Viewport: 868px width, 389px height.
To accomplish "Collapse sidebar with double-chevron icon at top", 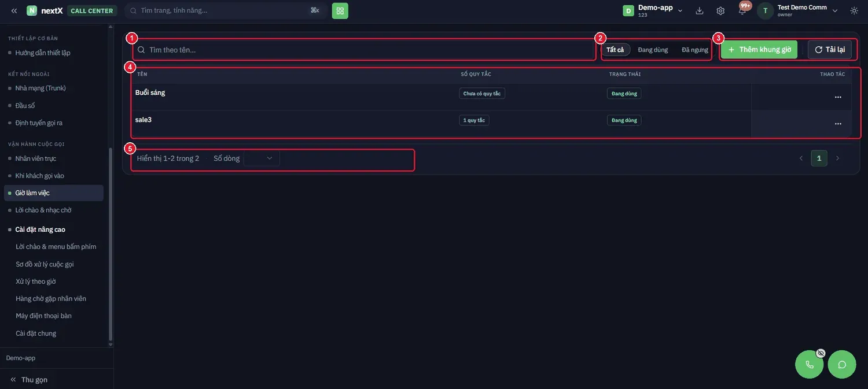I will coord(14,10).
